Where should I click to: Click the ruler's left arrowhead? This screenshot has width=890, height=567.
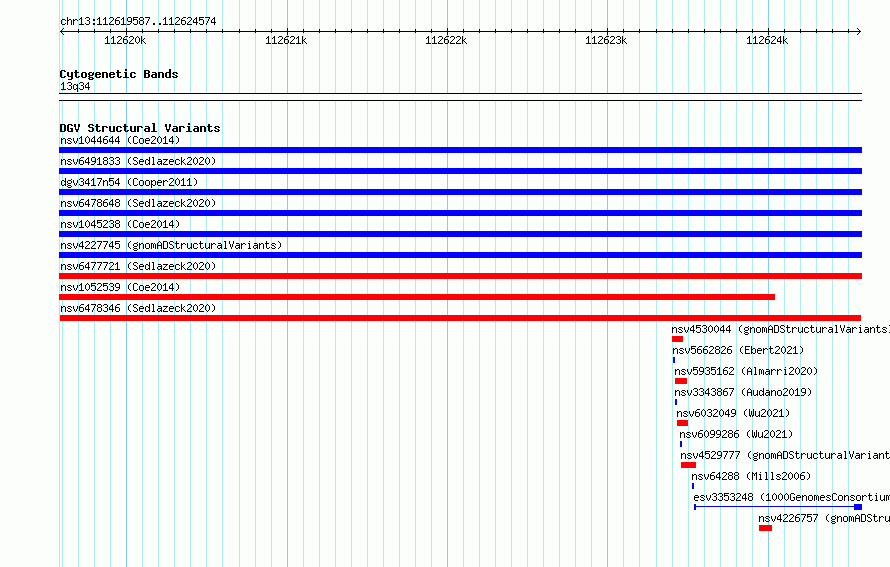coord(62,32)
